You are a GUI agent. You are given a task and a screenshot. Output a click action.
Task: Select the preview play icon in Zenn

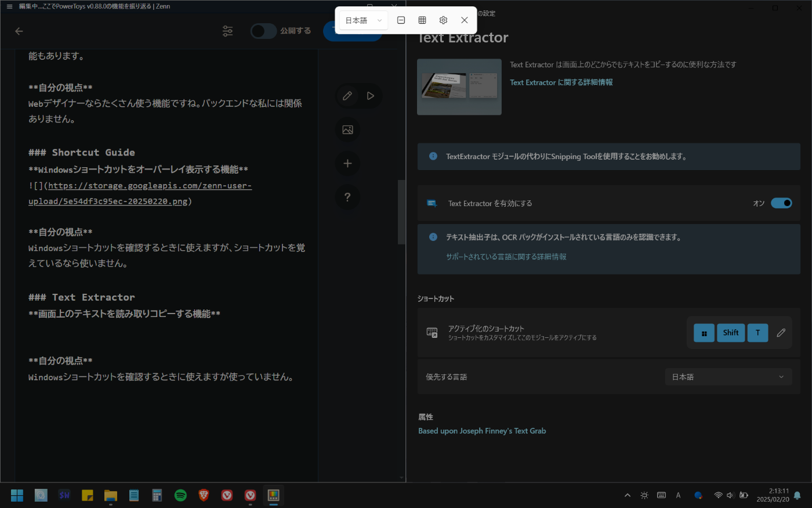[371, 96]
